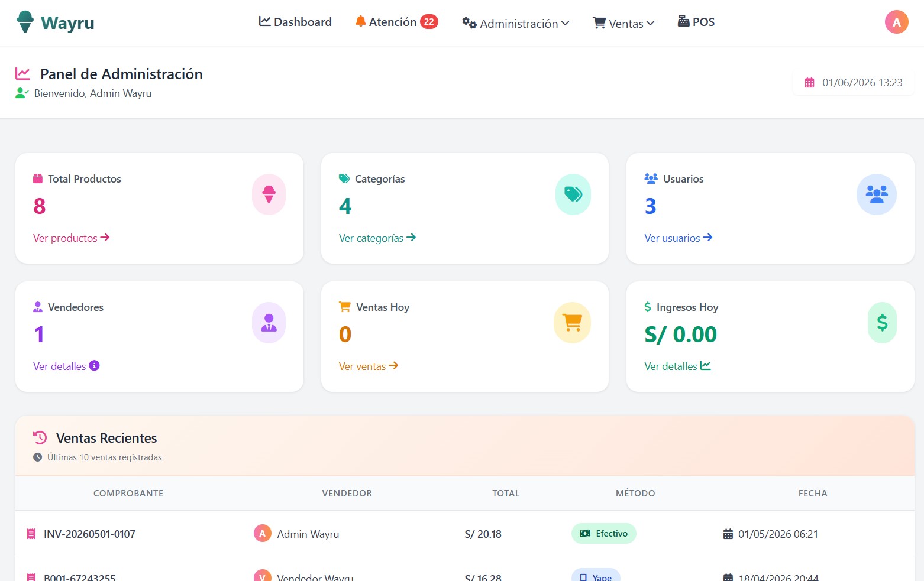Click the Ingresos Hoy amount S/ 0.00
This screenshot has height=581, width=924.
(681, 335)
